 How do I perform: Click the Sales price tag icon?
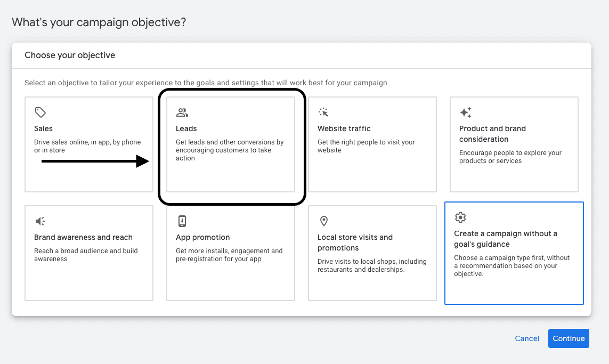[40, 112]
